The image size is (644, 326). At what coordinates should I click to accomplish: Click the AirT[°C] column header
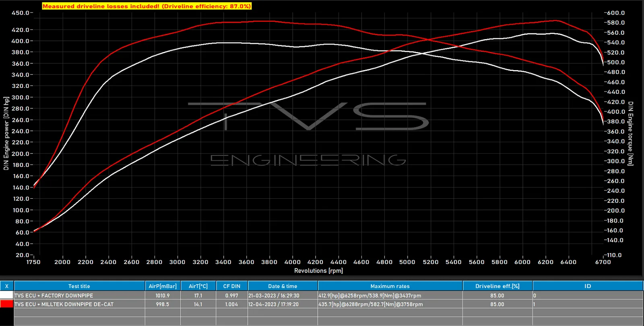(198, 286)
